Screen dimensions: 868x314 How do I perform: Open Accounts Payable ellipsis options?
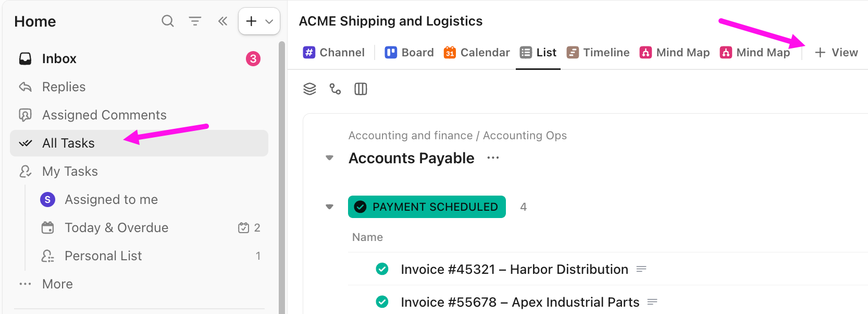coord(493,158)
